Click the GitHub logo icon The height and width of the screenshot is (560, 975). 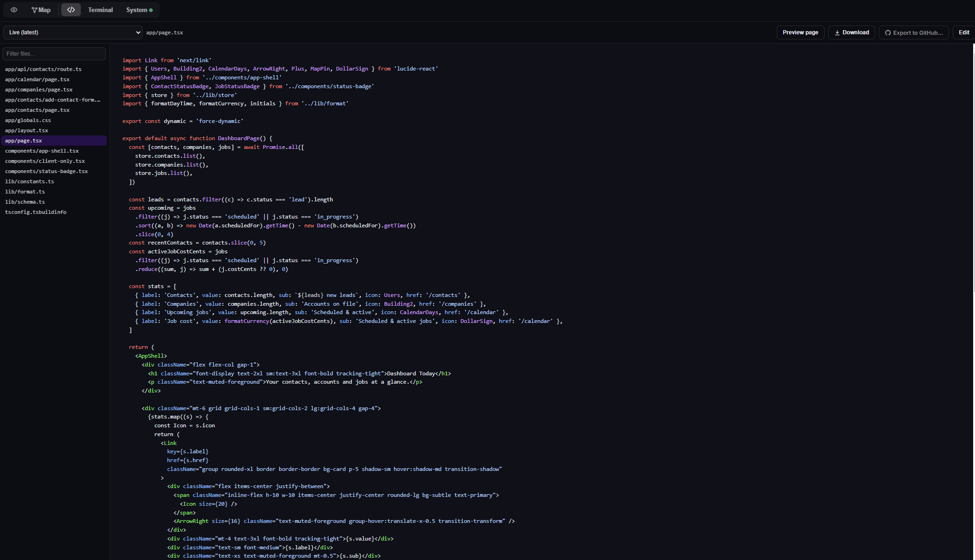(x=888, y=32)
